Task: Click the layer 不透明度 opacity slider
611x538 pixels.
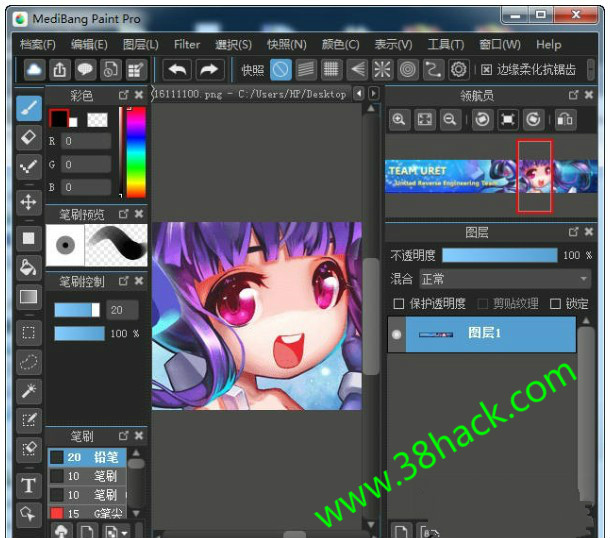Action: (500, 255)
